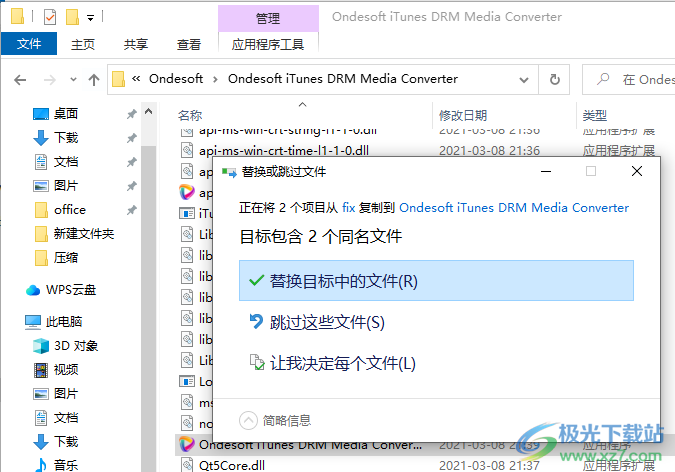This screenshot has height=472, width=675.
Task: Click the pin icon next to office
Action: click(x=131, y=210)
